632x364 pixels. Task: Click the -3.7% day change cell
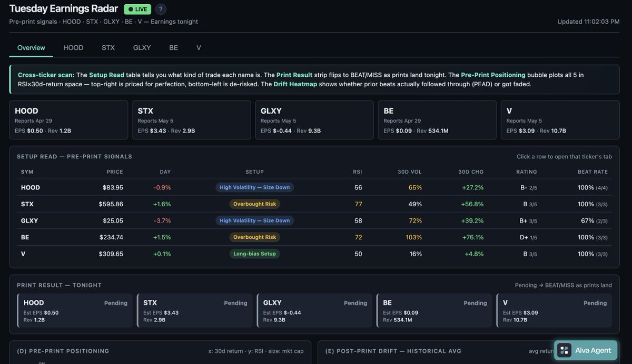(162, 220)
